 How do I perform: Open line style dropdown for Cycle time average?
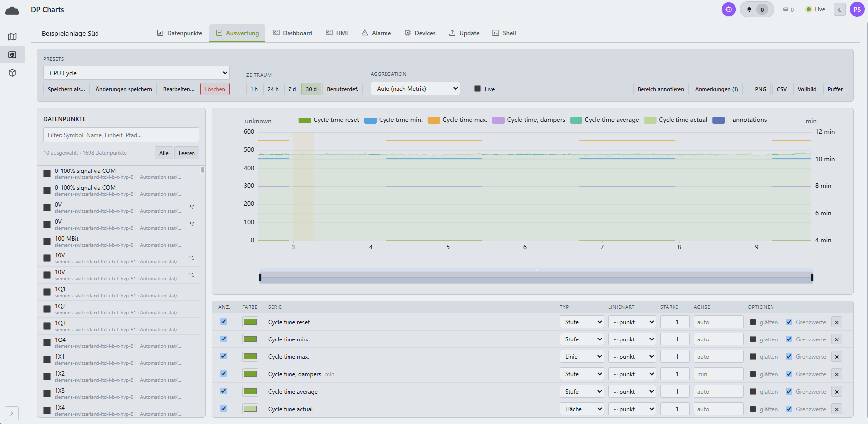tap(632, 392)
